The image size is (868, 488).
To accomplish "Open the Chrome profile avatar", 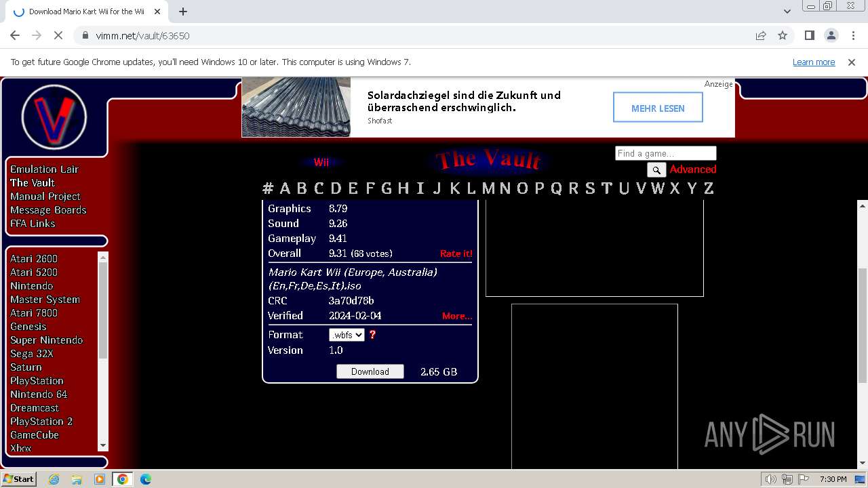I will click(x=831, y=35).
